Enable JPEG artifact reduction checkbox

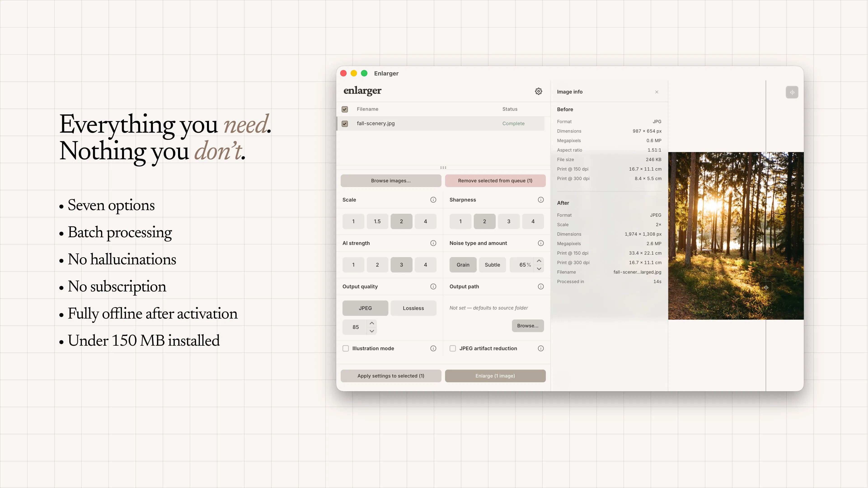click(453, 348)
